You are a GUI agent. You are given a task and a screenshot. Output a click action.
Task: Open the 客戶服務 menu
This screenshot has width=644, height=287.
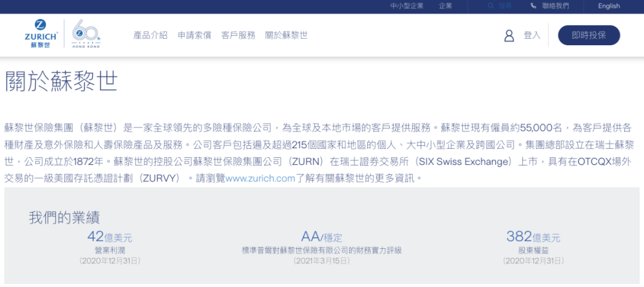[238, 35]
